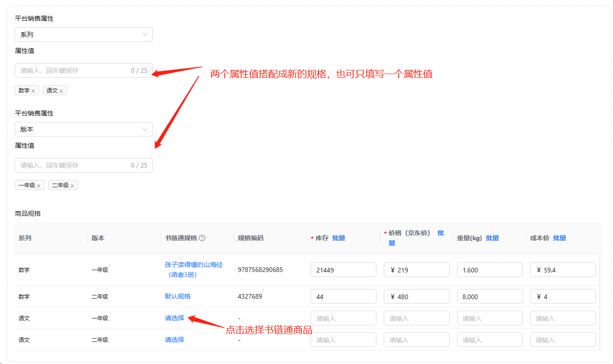Click weight input in 语文 二年级 row

pos(490,340)
